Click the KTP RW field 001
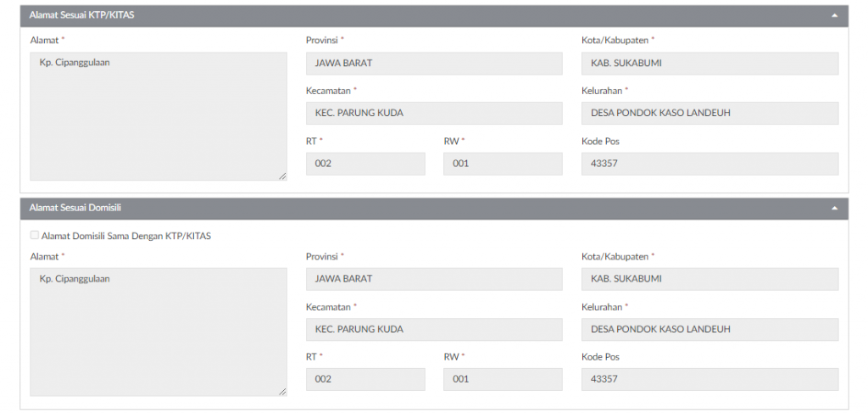Image resolution: width=868 pixels, height=413 pixels. 503,165
